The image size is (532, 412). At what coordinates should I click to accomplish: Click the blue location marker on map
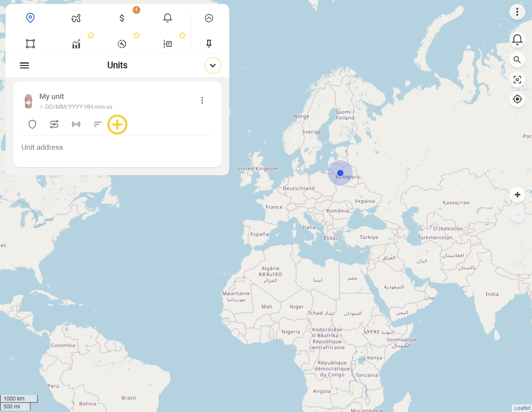[x=340, y=173]
